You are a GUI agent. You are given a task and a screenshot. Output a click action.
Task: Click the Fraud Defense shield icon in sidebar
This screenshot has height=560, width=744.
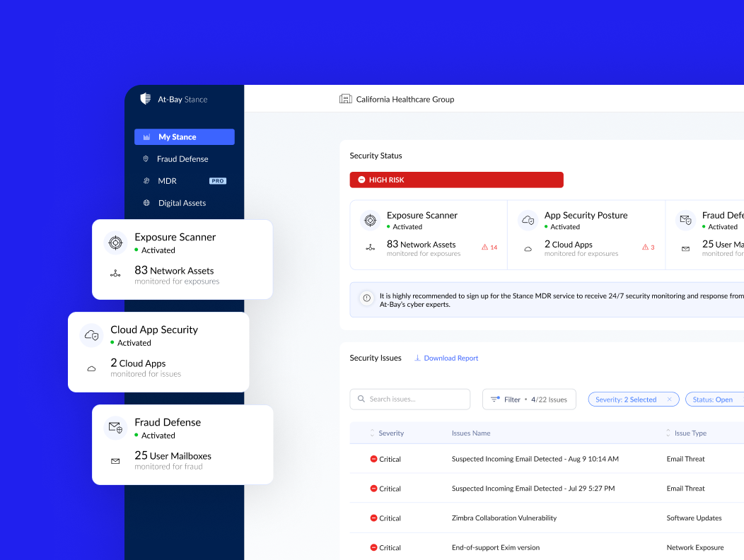[148, 158]
